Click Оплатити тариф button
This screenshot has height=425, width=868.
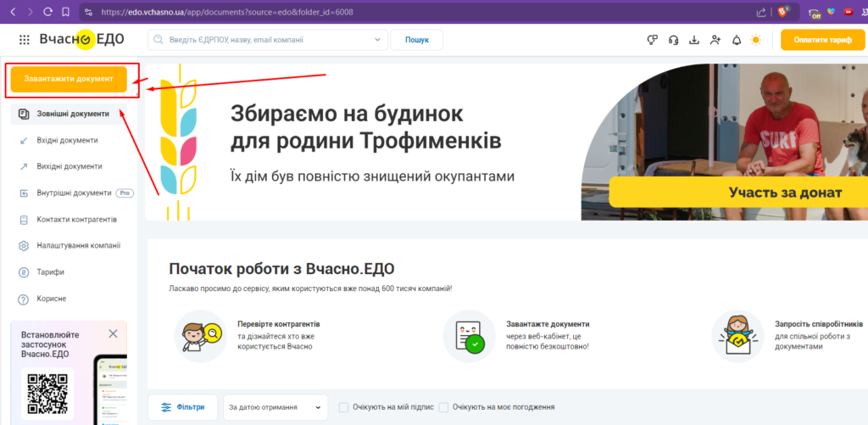[822, 40]
